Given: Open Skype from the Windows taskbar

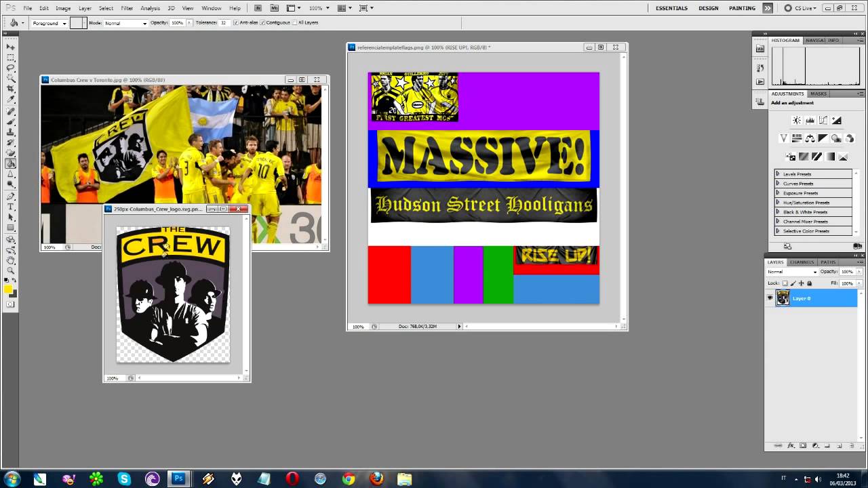Looking at the screenshot, I should [x=123, y=479].
